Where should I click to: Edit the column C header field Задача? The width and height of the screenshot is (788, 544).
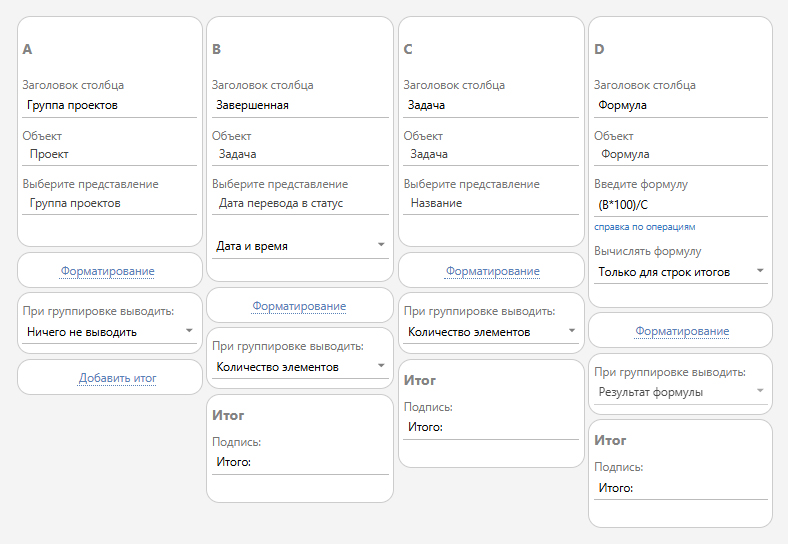pyautogui.click(x=491, y=106)
